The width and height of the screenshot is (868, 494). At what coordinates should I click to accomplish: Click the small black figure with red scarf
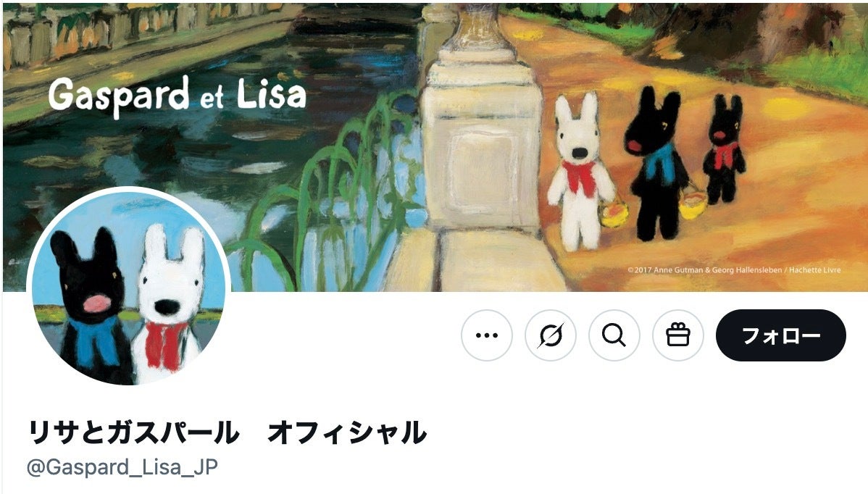[x=724, y=149]
